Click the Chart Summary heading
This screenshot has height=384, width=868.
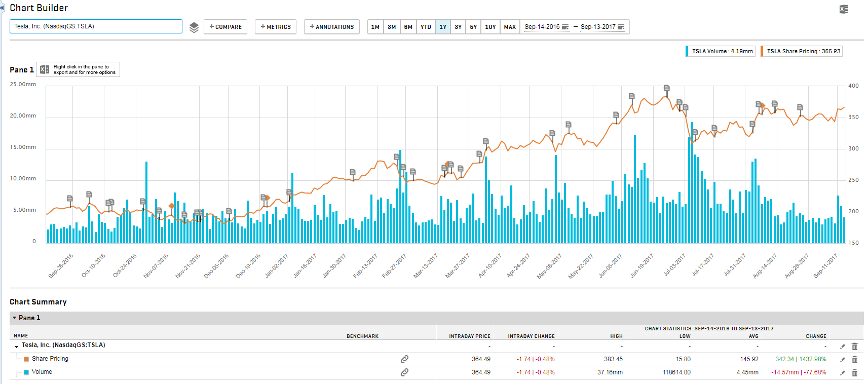click(38, 302)
